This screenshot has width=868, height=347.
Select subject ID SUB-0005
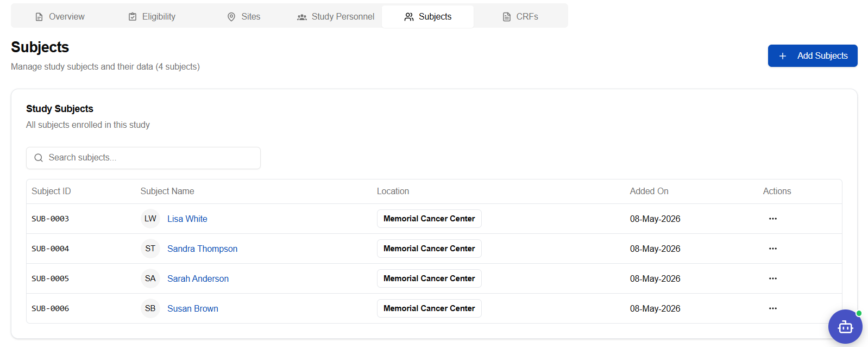(x=50, y=278)
